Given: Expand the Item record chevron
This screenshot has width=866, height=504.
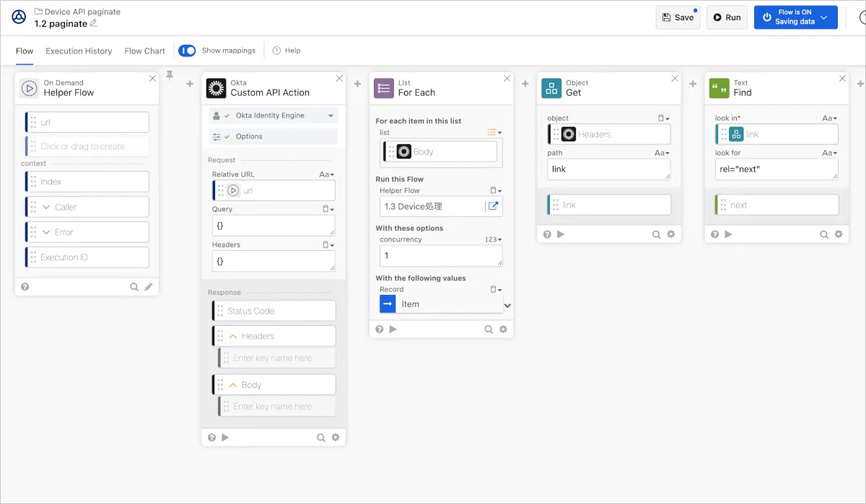Looking at the screenshot, I should click(507, 306).
